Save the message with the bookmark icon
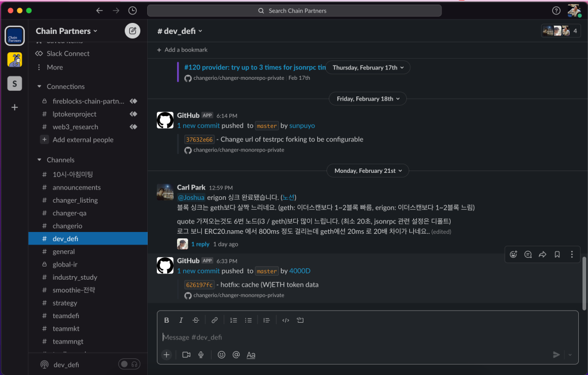 558,254
